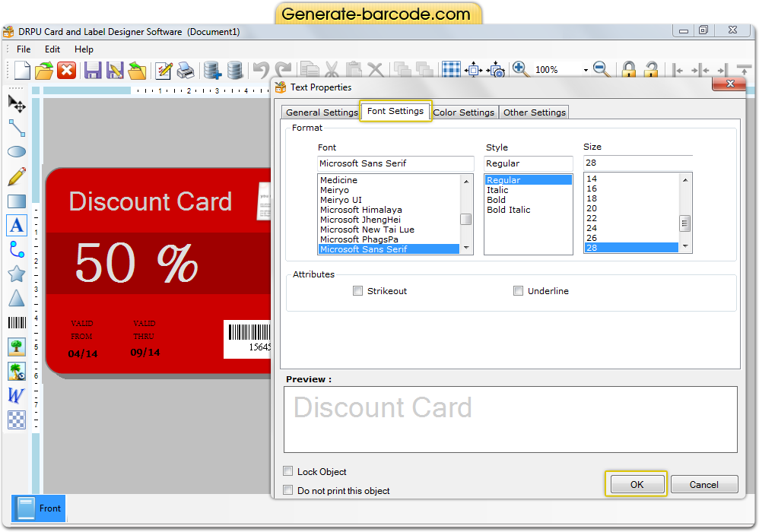Open the Edit menu
The height and width of the screenshot is (532, 759).
point(52,49)
